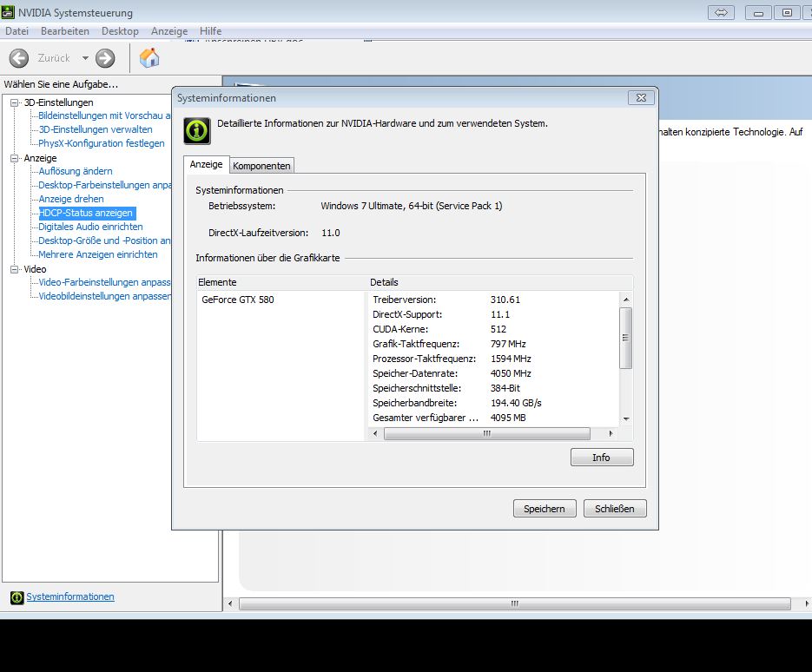This screenshot has height=672, width=812.
Task: Close the Systeminformationen dialog
Action: [x=641, y=97]
